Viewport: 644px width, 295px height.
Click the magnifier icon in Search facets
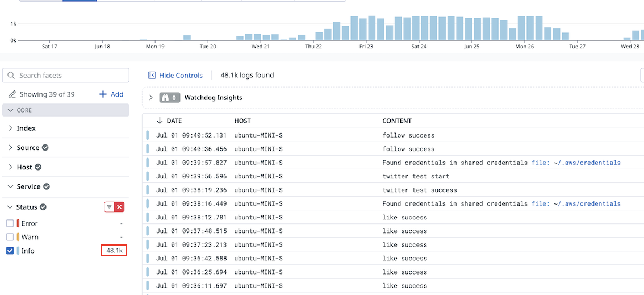(11, 75)
